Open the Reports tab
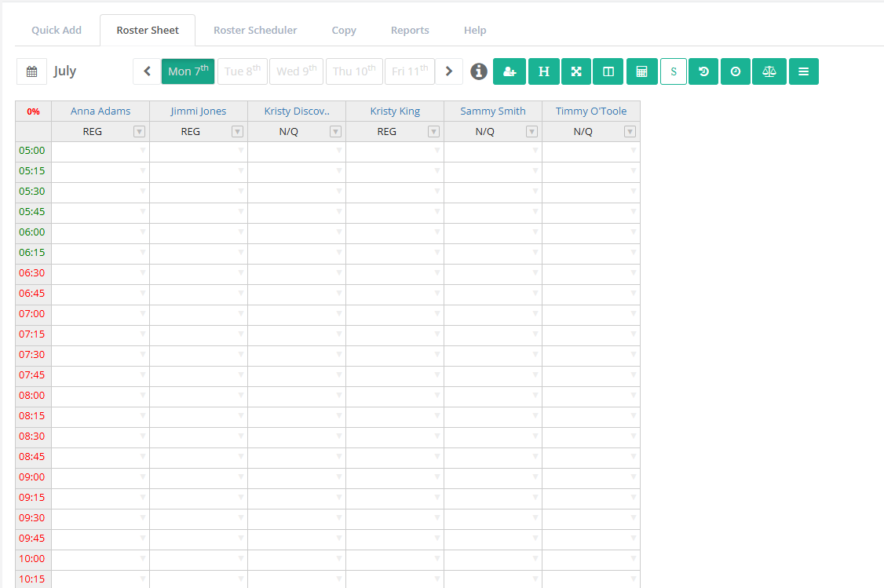The width and height of the screenshot is (884, 588). pos(410,31)
